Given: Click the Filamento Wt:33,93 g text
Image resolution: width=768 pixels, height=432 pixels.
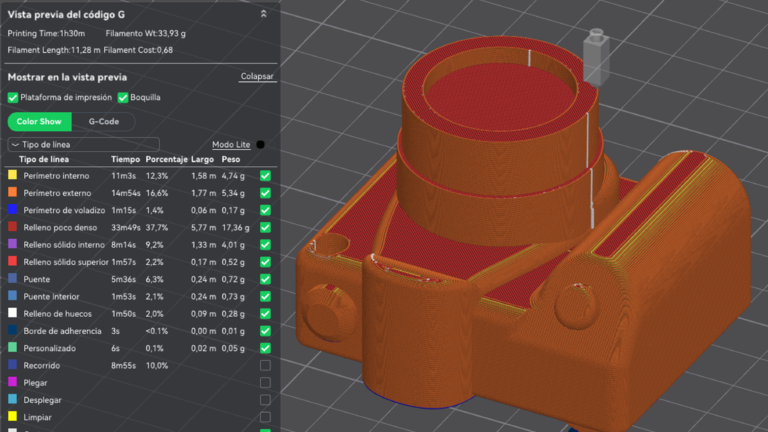Looking at the screenshot, I should [x=145, y=33].
